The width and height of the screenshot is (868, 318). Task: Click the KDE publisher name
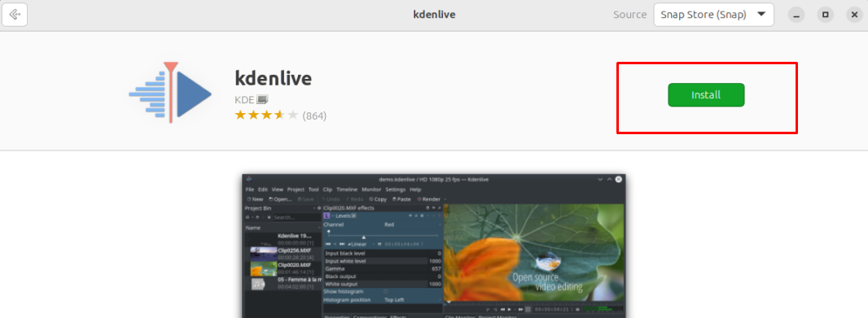[x=244, y=99]
